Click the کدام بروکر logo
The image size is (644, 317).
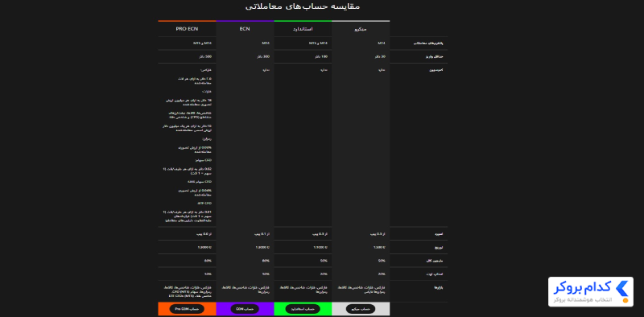coord(591,291)
